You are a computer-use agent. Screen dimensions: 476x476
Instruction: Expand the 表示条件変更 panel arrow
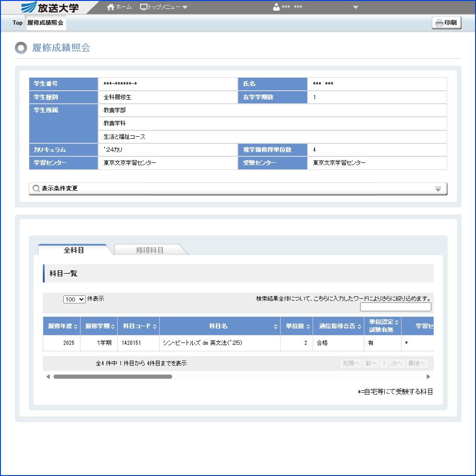(438, 189)
